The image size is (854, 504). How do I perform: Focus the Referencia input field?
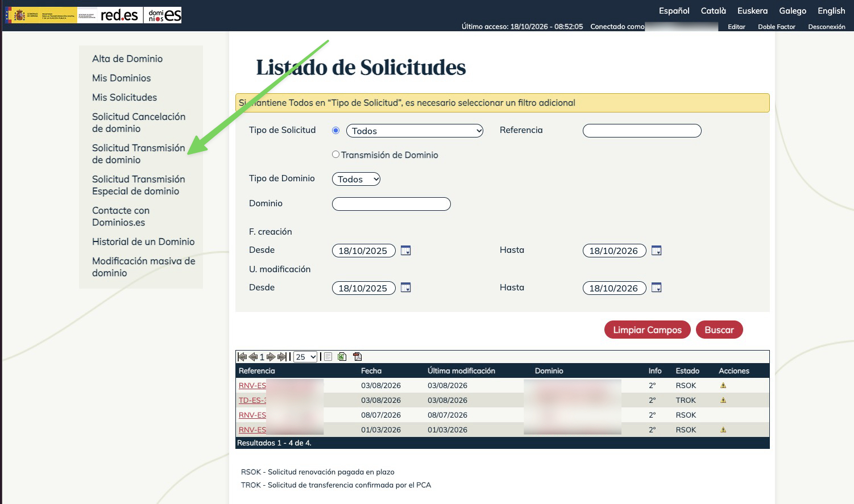click(x=642, y=131)
